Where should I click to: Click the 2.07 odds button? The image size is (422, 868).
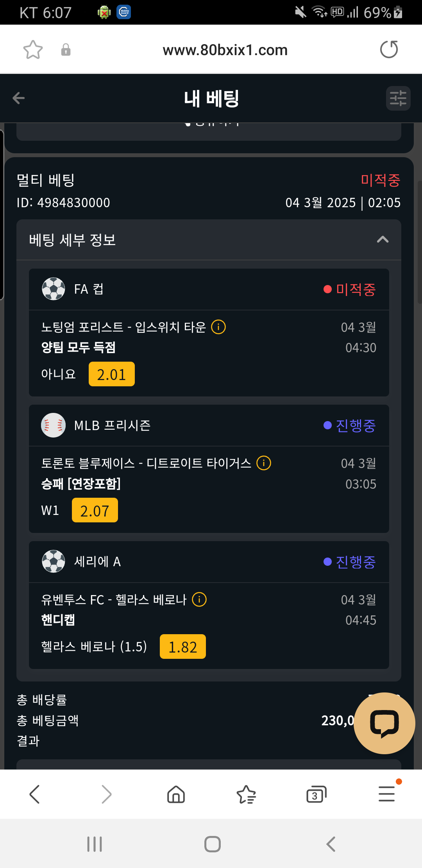(95, 510)
